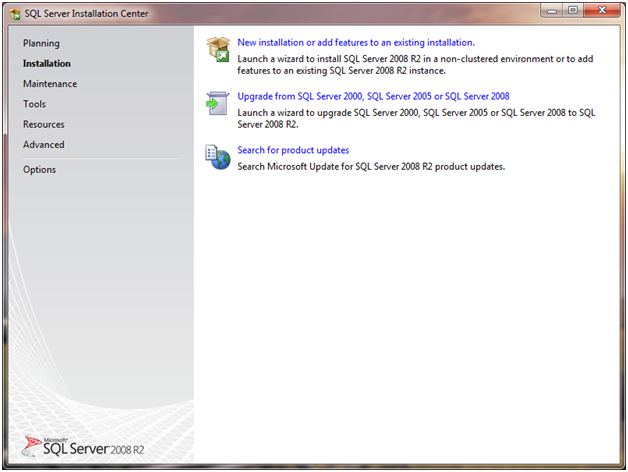Open the Planning section
The image size is (628, 472).
(x=41, y=43)
